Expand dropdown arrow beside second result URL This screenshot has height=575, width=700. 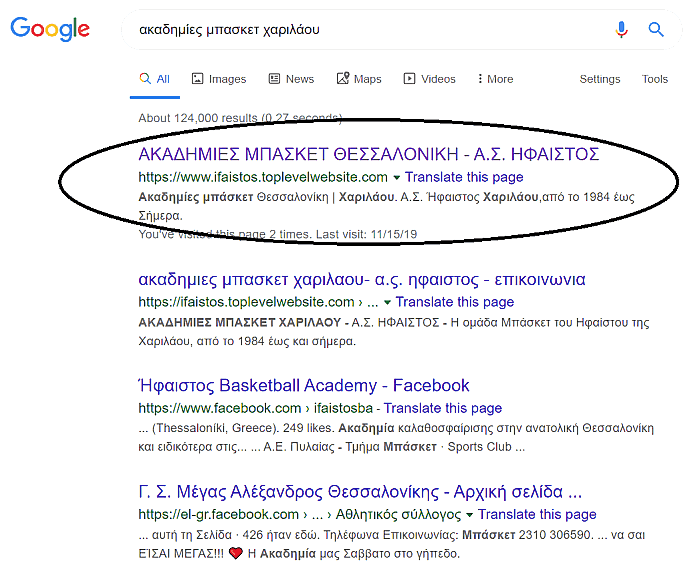click(387, 303)
